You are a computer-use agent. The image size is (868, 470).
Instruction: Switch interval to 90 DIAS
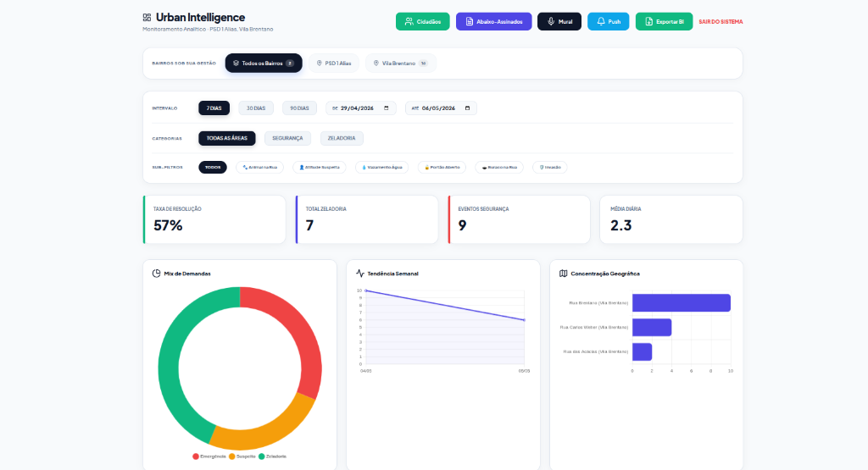click(299, 108)
